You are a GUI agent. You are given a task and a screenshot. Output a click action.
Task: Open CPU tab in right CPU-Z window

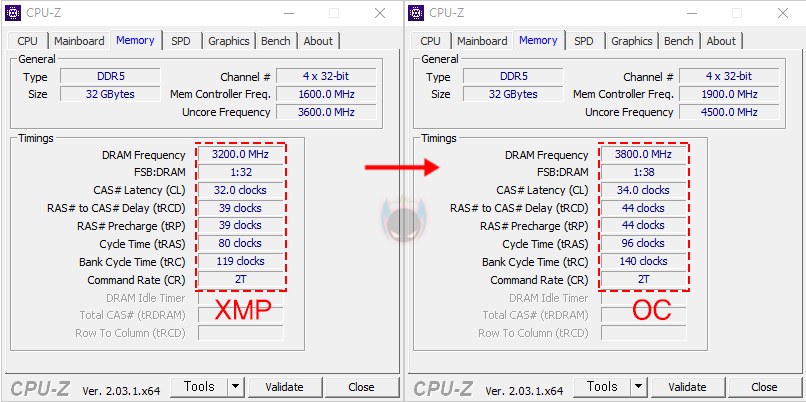pyautogui.click(x=430, y=41)
